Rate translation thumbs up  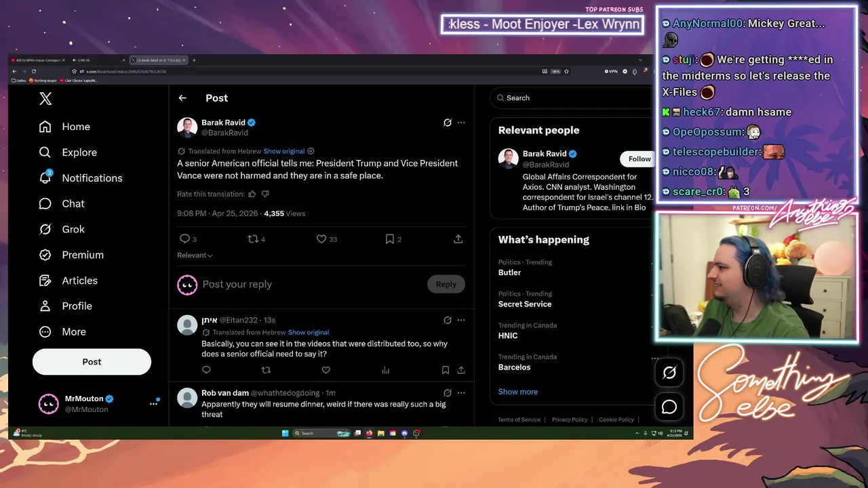tap(252, 194)
